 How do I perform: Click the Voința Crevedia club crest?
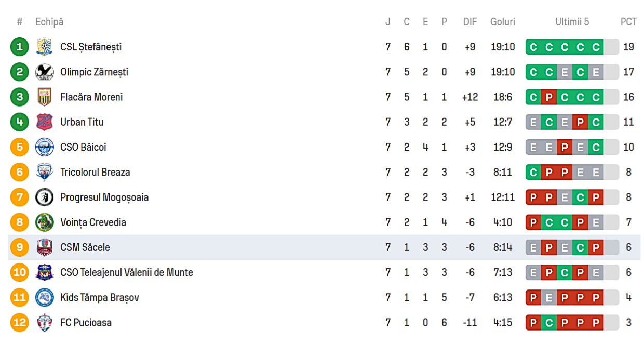(44, 222)
